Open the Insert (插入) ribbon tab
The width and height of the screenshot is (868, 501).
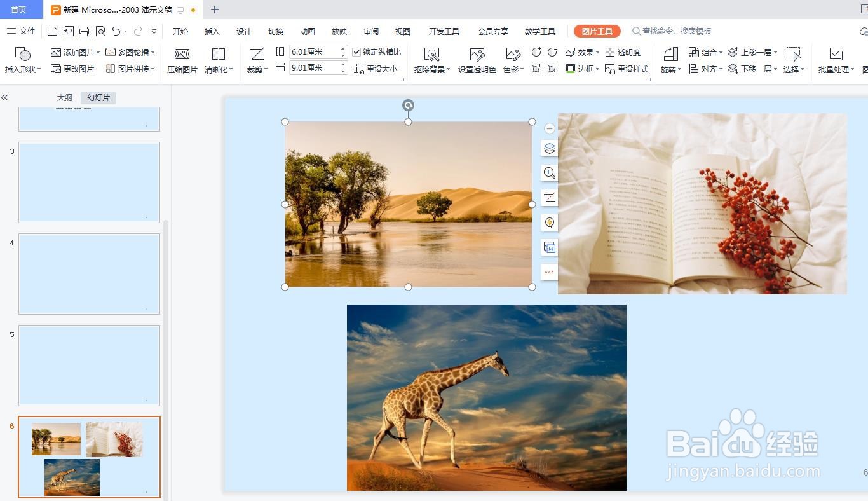[212, 31]
